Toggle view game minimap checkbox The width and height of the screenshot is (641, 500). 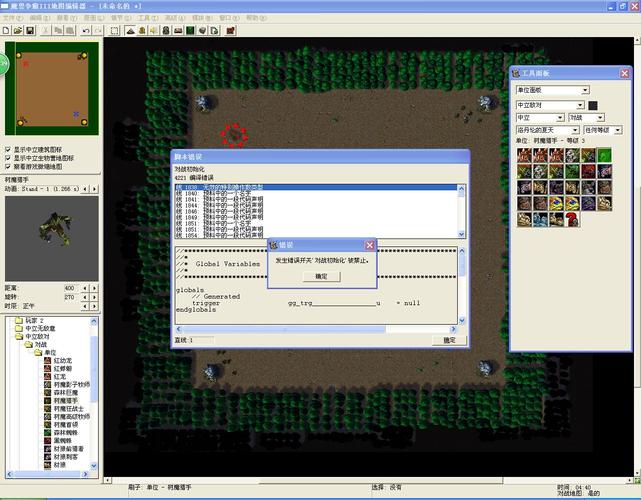coord(7,166)
